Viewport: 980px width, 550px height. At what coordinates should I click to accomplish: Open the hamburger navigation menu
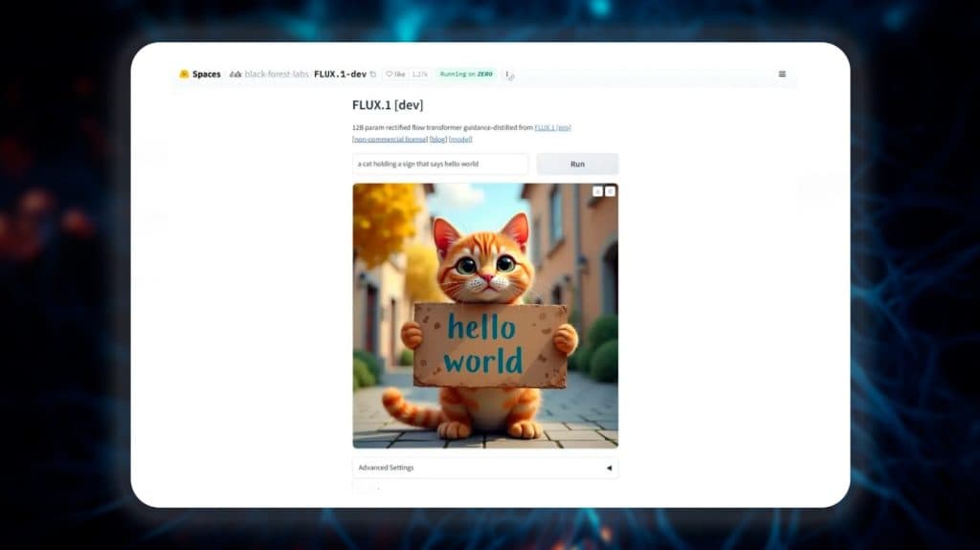click(x=782, y=74)
